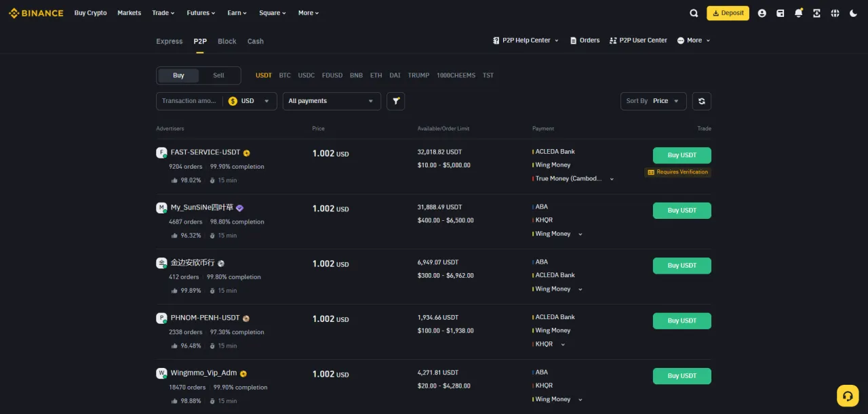
Task: Click the refresh icon next to Sort By
Action: coord(701,100)
